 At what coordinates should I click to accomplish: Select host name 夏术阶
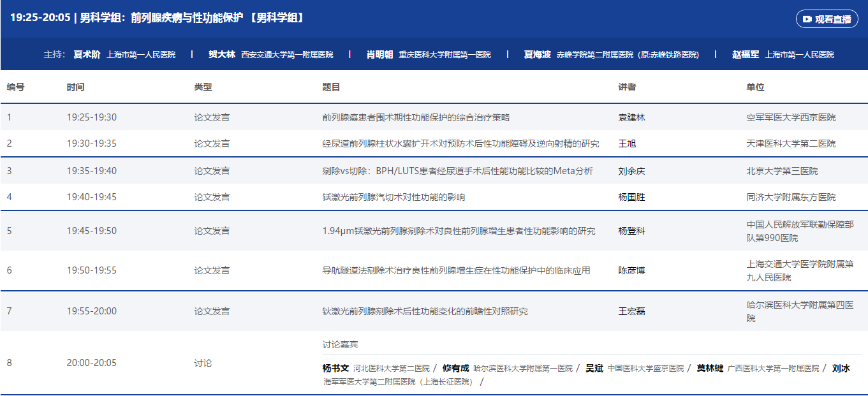tap(87, 55)
